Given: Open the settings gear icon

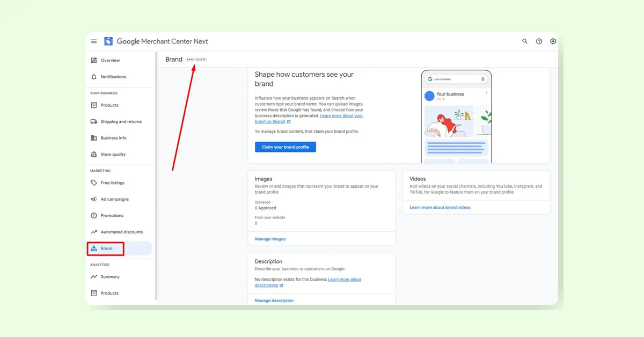Looking at the screenshot, I should (553, 41).
